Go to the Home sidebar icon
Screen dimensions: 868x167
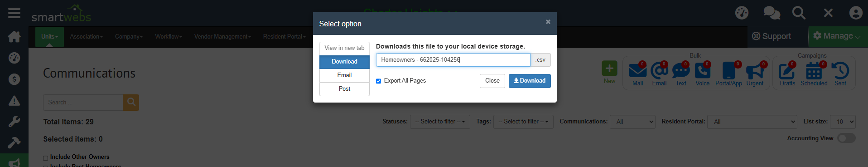click(x=14, y=37)
